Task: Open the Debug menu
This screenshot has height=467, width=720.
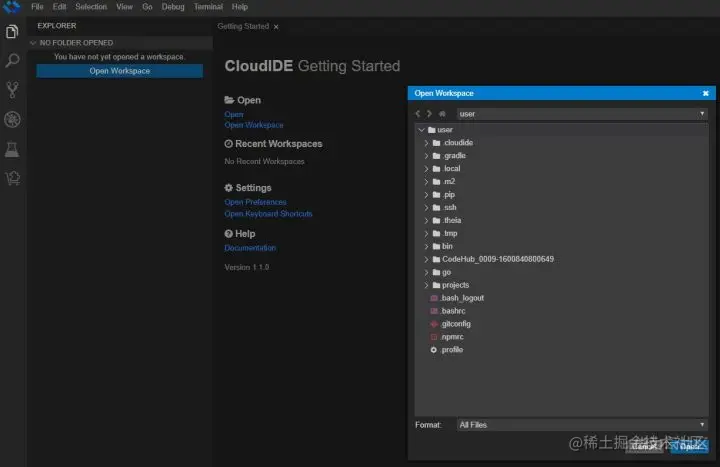Action: coord(173,7)
